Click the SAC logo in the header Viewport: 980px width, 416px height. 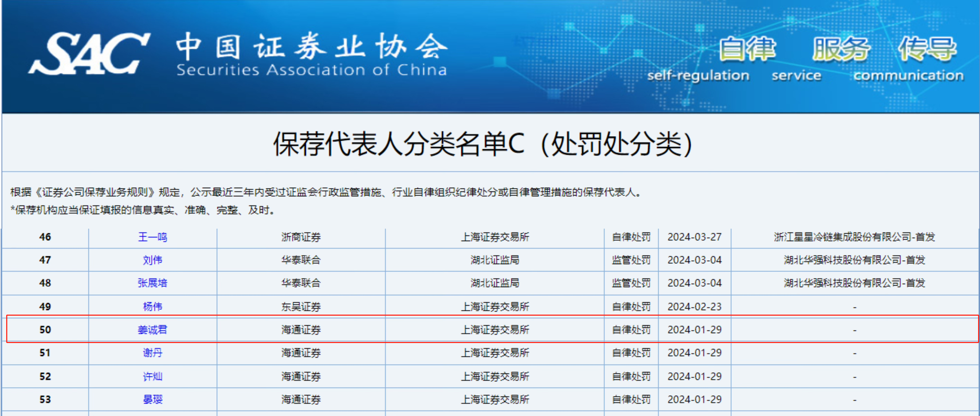(x=89, y=53)
